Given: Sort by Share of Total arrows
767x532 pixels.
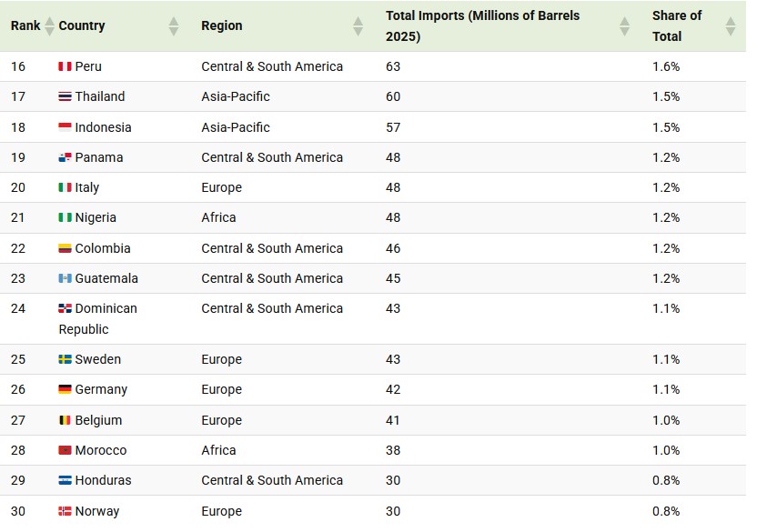Looking at the screenshot, I should [730, 26].
